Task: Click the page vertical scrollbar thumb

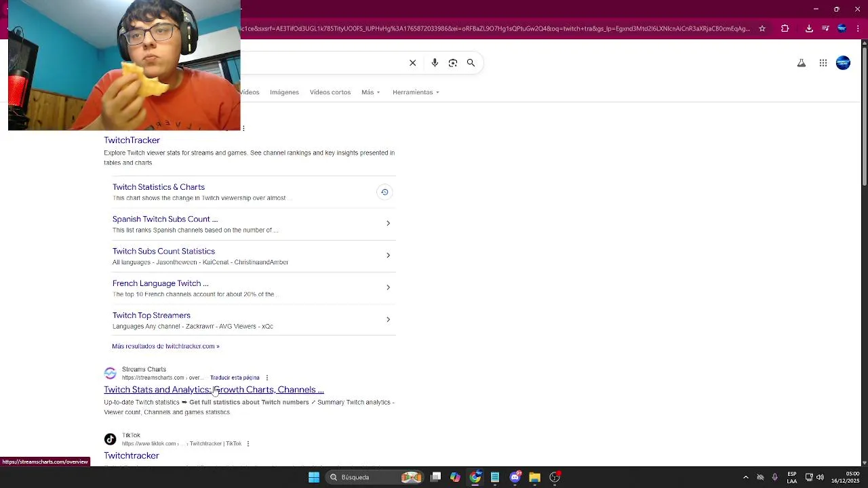Action: 864,116
